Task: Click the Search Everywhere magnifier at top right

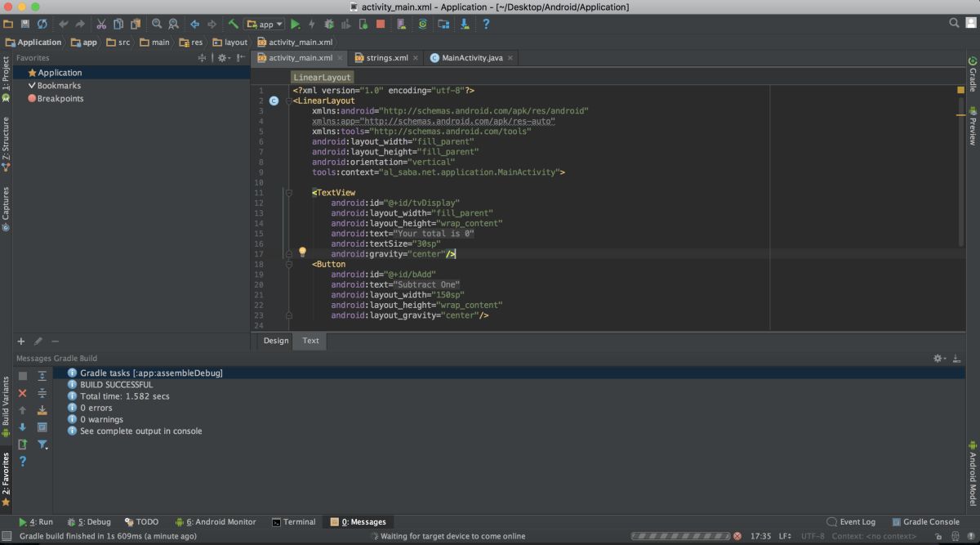Action: (x=954, y=24)
